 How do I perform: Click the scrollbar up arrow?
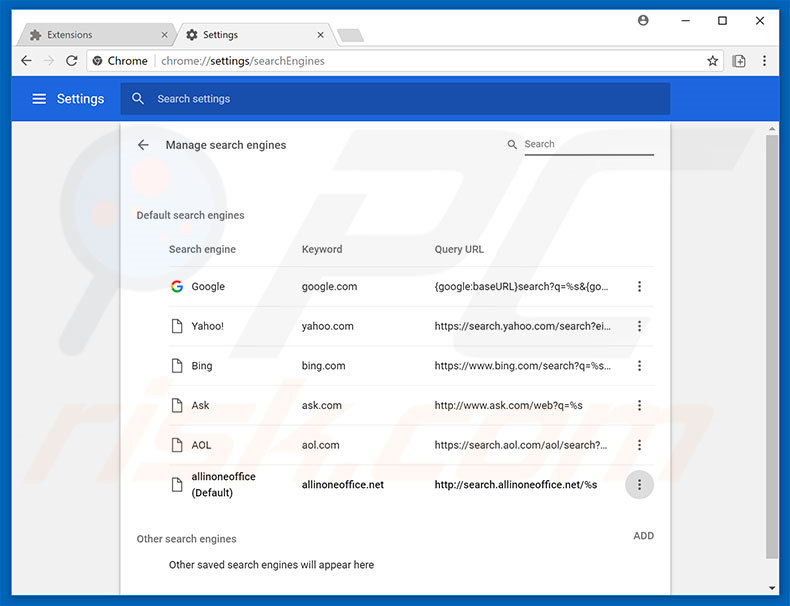coord(772,129)
